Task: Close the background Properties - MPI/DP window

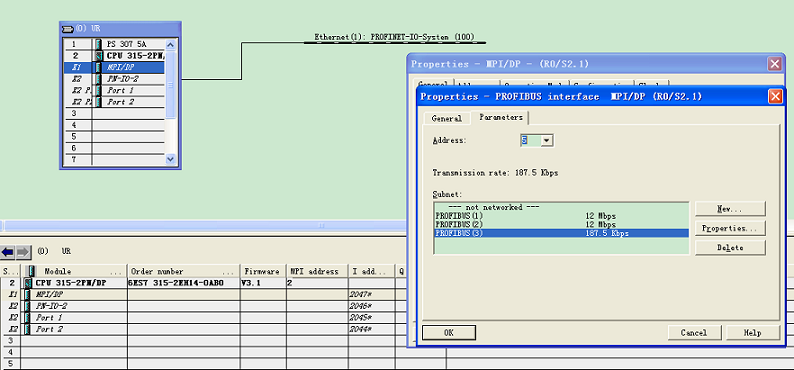Action: (x=775, y=64)
